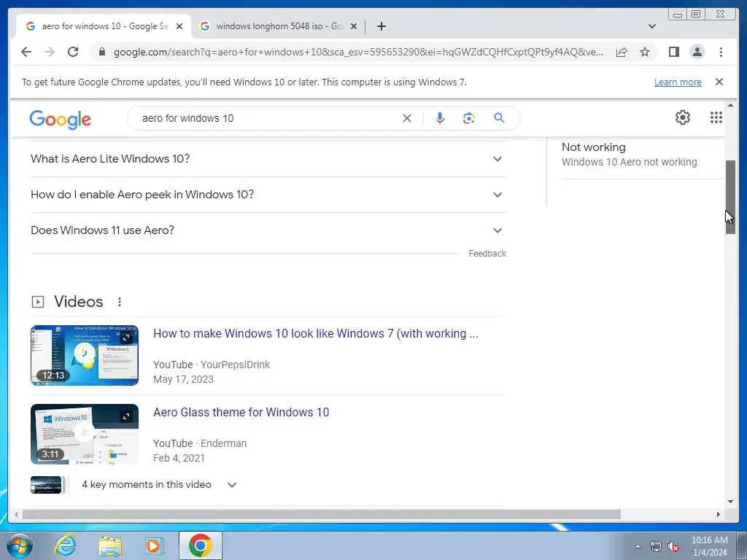Click the Feedback link
This screenshot has height=560, width=747.
(487, 253)
